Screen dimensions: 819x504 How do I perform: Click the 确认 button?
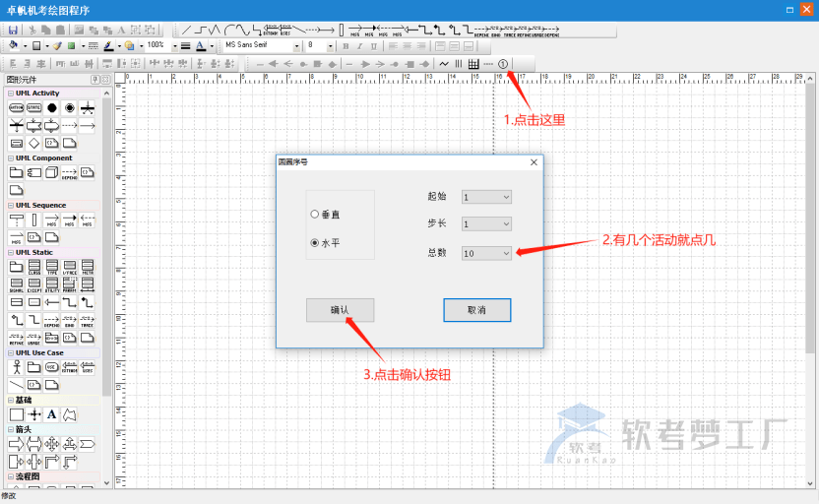tap(340, 310)
